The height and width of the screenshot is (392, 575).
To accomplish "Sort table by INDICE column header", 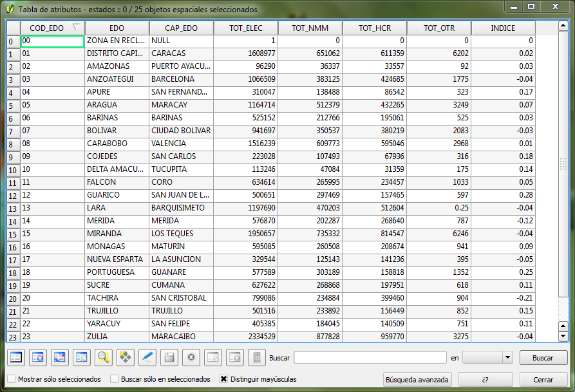I will coord(503,28).
